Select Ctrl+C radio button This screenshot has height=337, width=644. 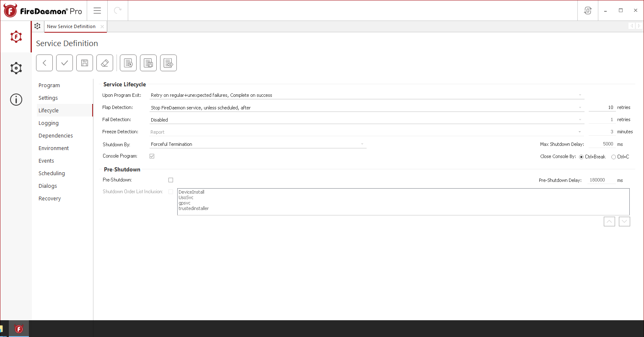pos(613,157)
